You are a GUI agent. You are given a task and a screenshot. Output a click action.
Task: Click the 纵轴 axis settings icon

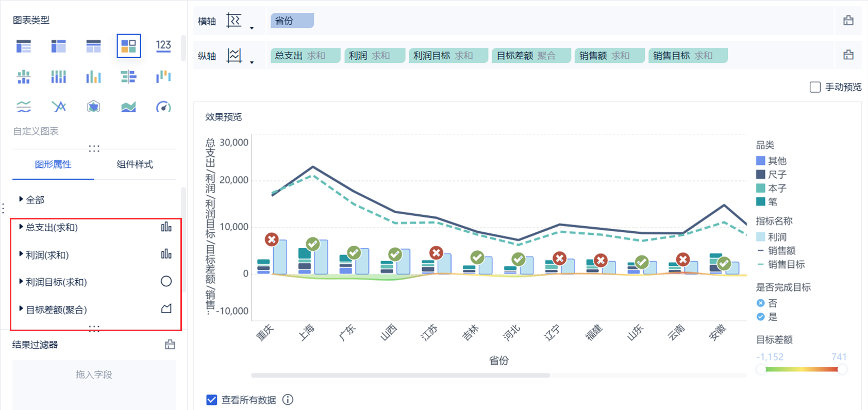pos(234,55)
